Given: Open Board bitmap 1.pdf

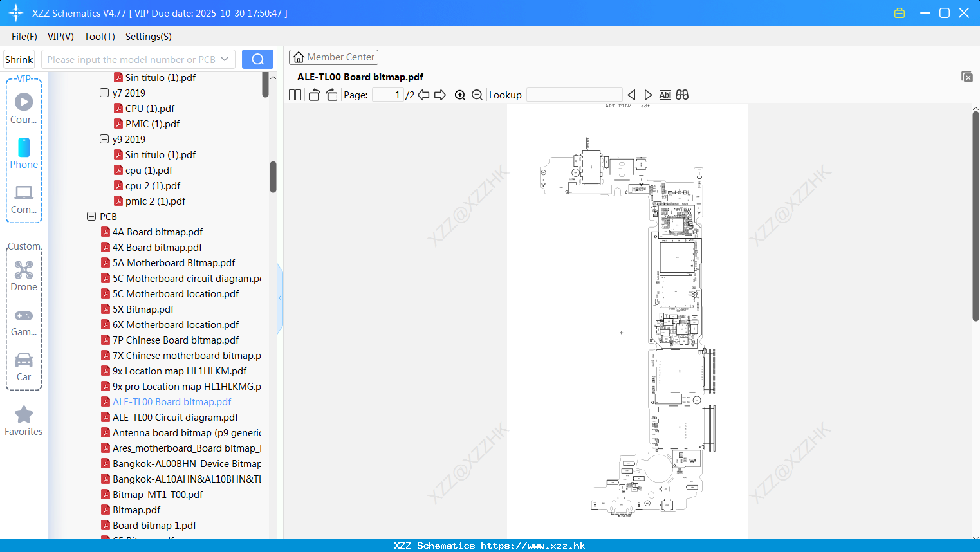Looking at the screenshot, I should (154, 525).
